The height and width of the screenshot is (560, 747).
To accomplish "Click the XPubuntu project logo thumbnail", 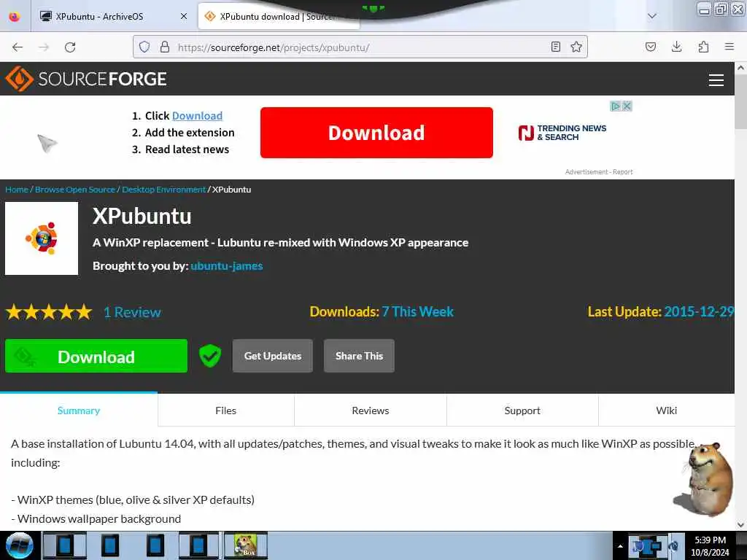I will tap(42, 238).
